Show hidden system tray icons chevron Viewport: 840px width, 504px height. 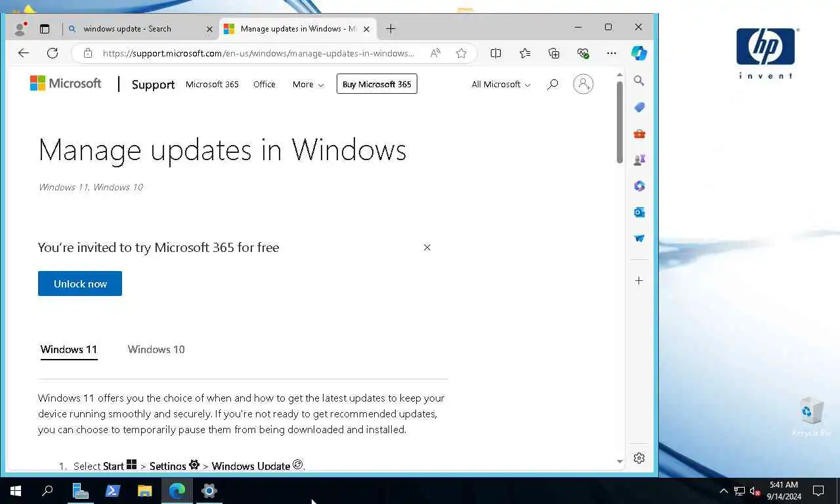[724, 491]
